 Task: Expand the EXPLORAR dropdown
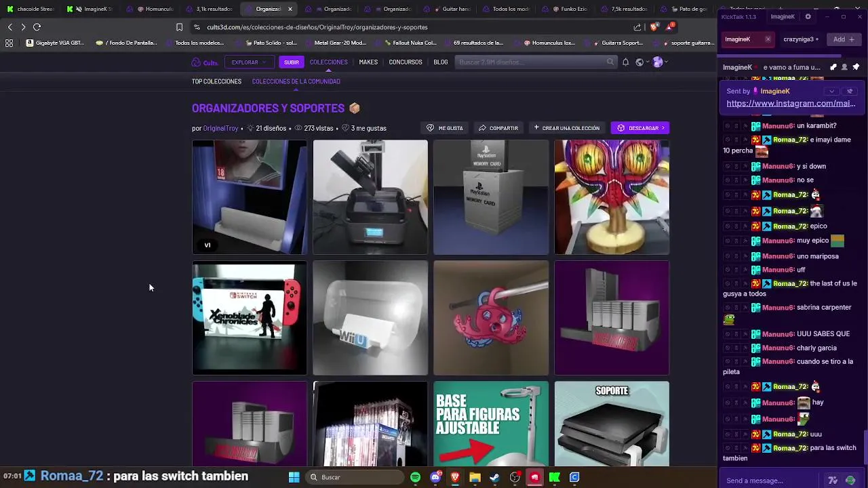pos(248,62)
